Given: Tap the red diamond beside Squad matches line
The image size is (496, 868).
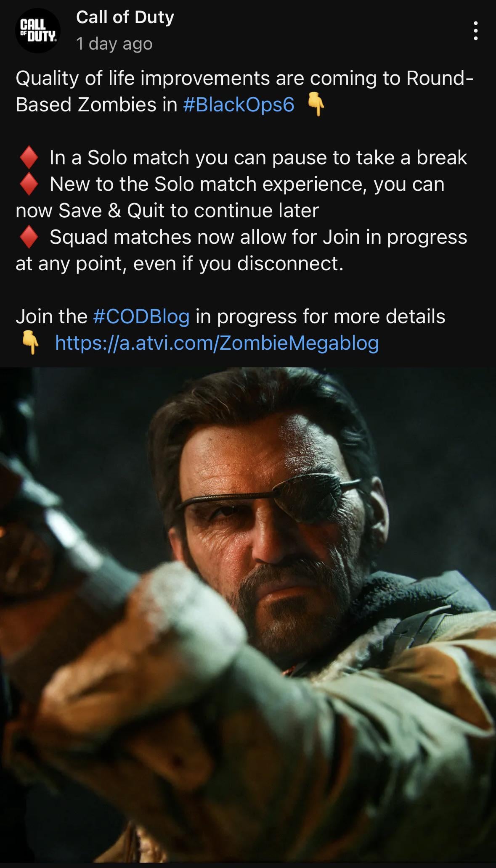Looking at the screenshot, I should (x=29, y=237).
